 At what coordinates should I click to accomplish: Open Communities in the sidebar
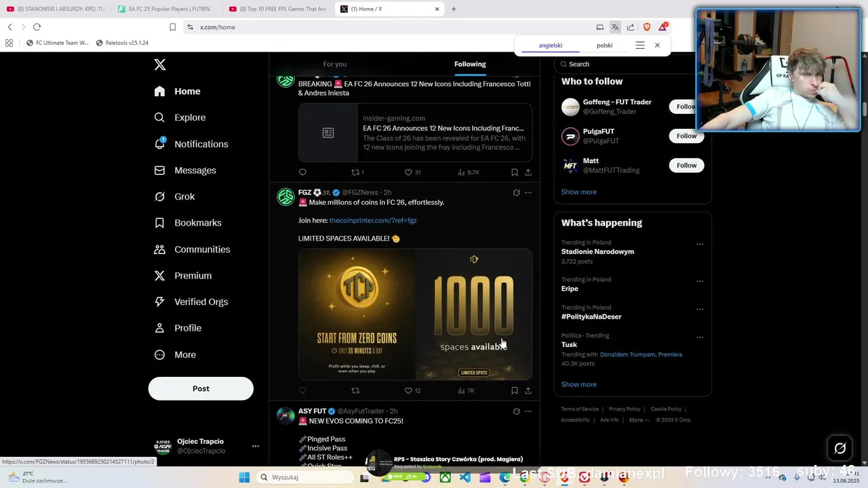click(192, 249)
